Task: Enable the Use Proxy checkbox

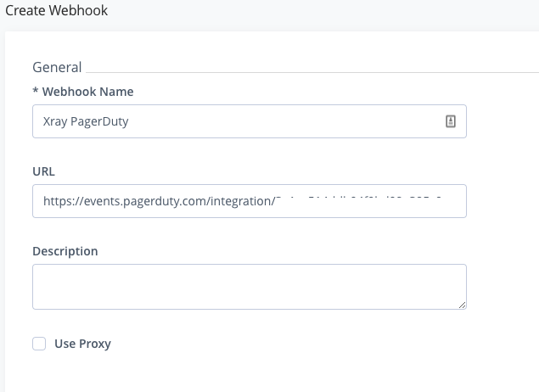Action: [39, 344]
